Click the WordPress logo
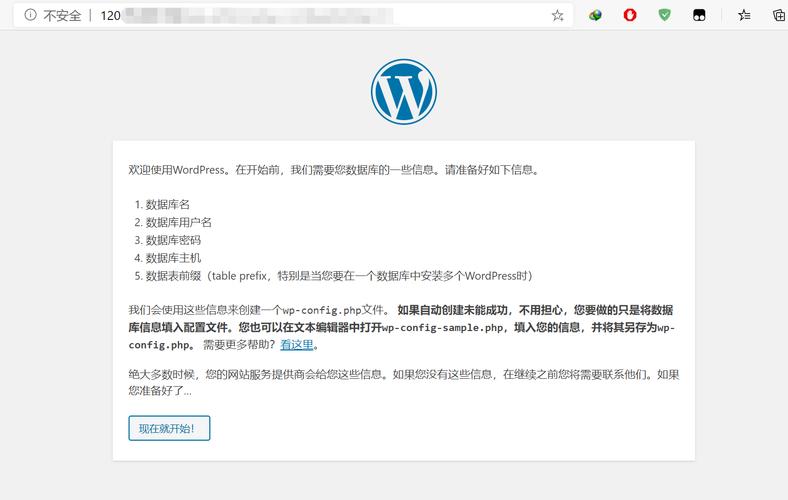 click(x=404, y=91)
